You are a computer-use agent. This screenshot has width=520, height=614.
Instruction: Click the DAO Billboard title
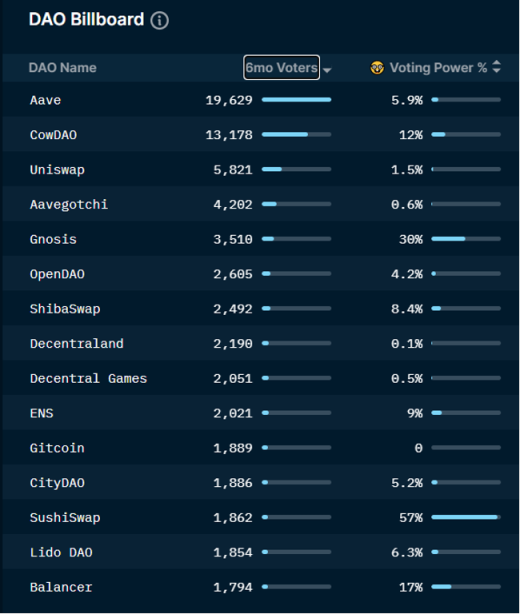pos(87,20)
